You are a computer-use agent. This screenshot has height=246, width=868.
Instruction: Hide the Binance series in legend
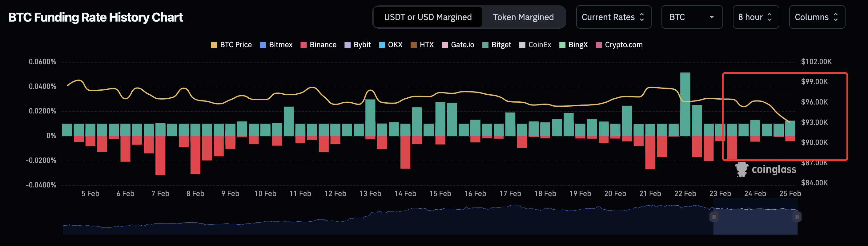[318, 45]
